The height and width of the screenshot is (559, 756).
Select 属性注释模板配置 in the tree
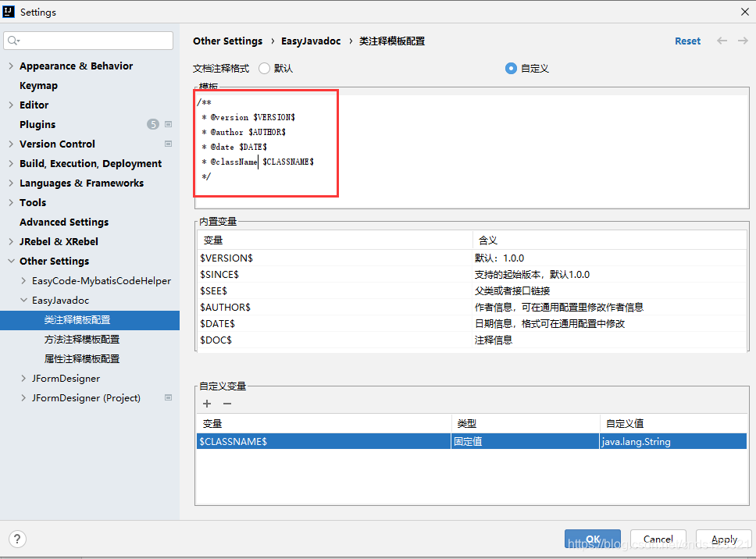click(x=82, y=359)
